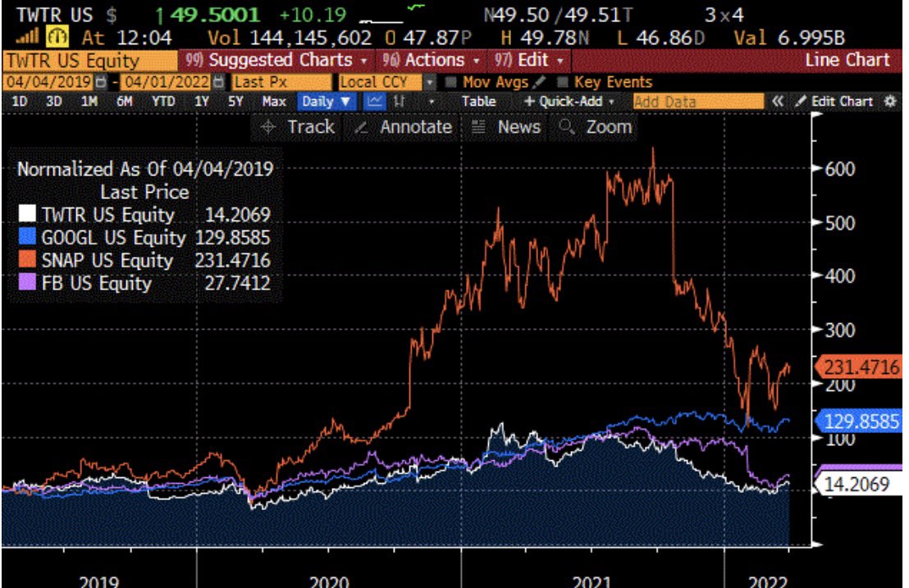The width and height of the screenshot is (909, 588).
Task: Select the 5Y time range
Action: (x=235, y=102)
